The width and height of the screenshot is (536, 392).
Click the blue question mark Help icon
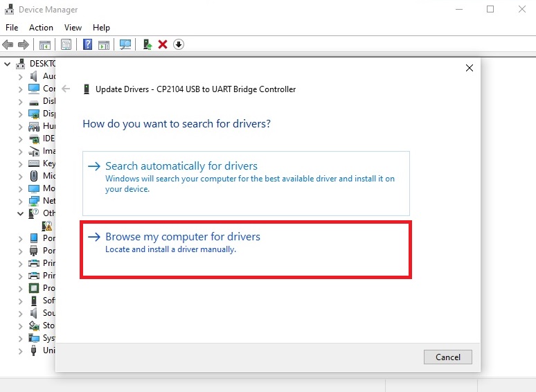coord(87,44)
